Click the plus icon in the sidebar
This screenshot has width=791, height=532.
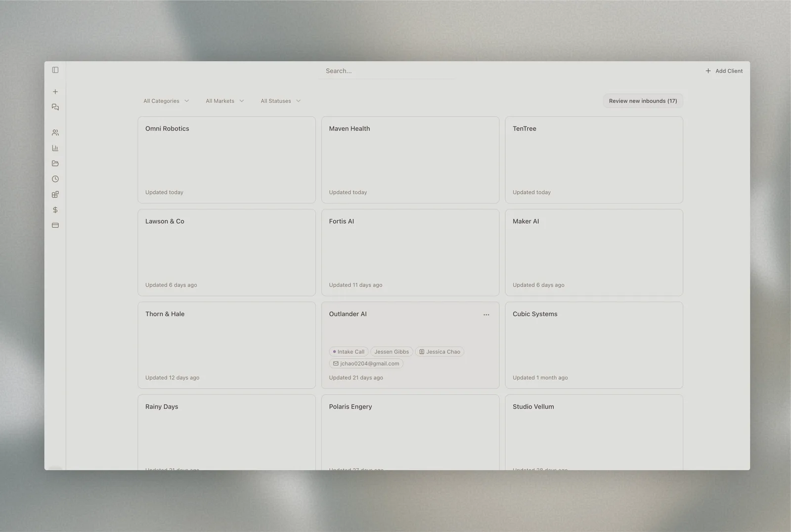coord(55,92)
